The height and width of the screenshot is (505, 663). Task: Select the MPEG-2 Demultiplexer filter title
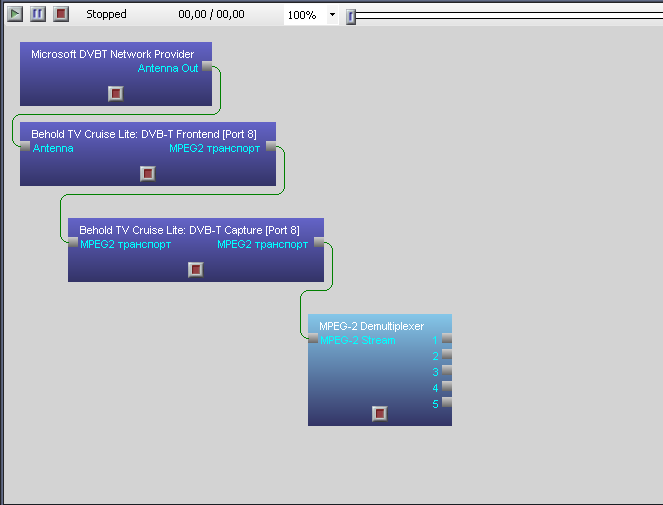coord(371,326)
